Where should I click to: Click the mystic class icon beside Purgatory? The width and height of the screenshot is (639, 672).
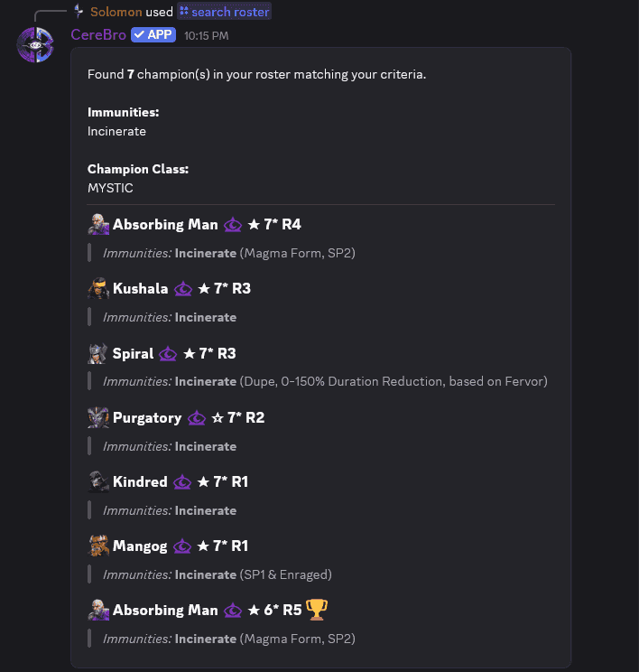click(197, 418)
